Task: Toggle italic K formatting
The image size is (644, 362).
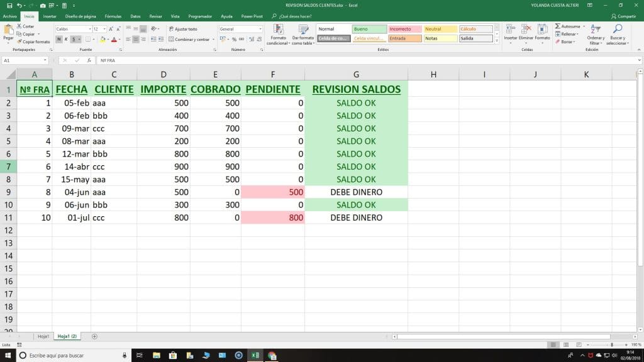Action: coord(66,40)
